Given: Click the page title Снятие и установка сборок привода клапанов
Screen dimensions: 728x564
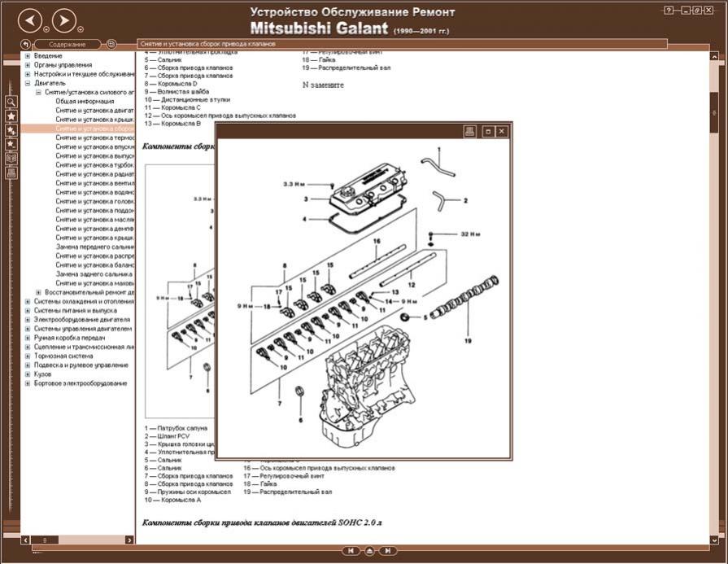Looking at the screenshot, I should pos(208,44).
